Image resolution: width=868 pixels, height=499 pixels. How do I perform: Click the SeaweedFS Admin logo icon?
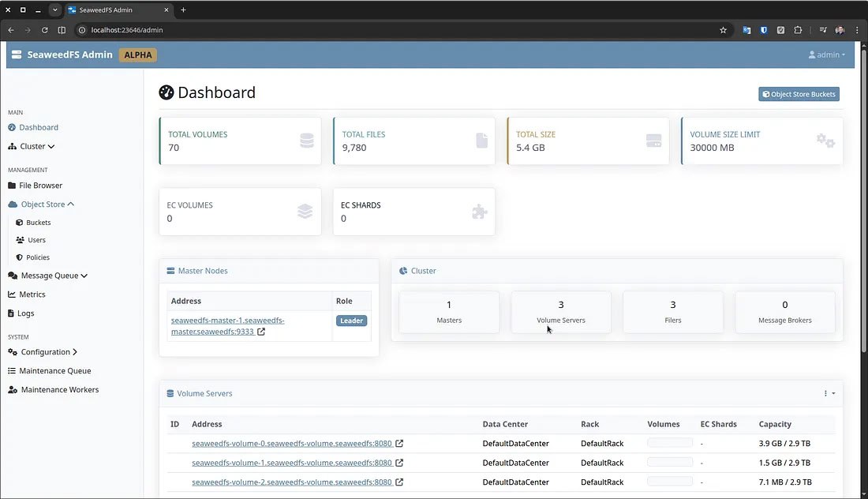pyautogui.click(x=17, y=55)
